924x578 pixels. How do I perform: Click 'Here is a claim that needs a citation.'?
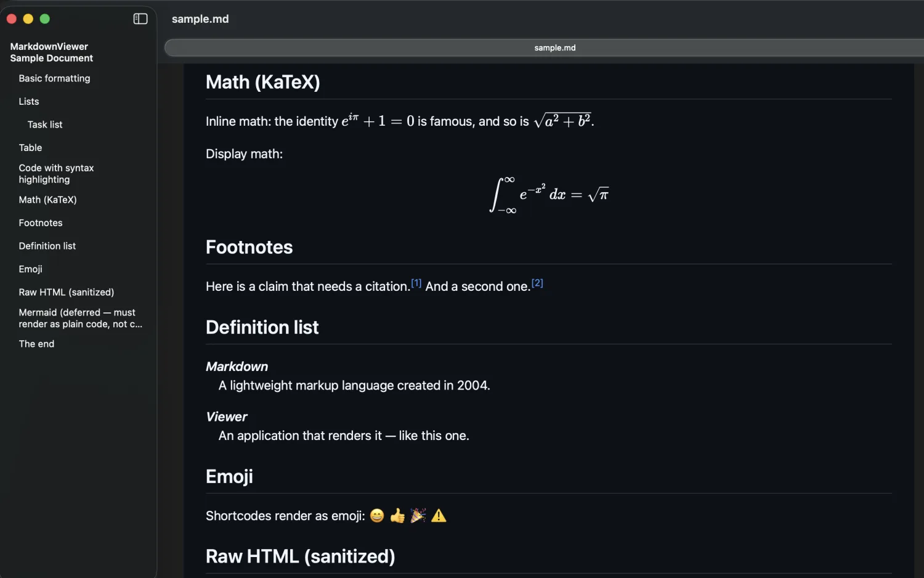308,287
